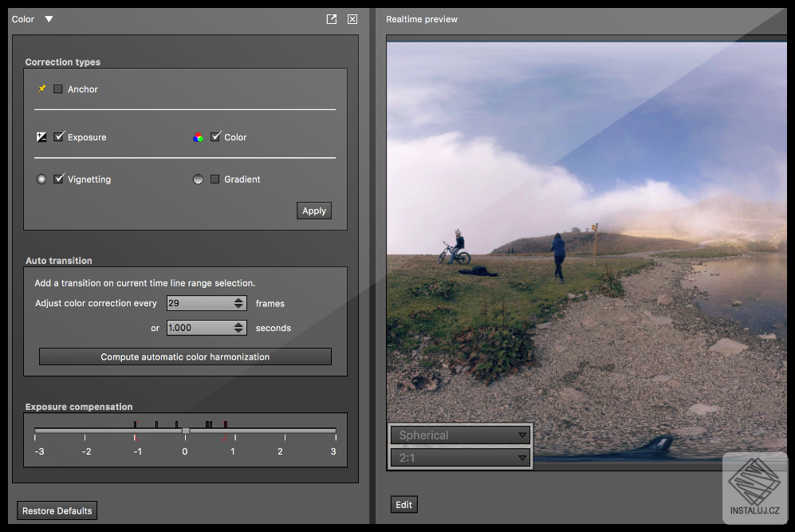Enable the Anchor checkbox
The height and width of the screenshot is (532, 795).
click(58, 89)
